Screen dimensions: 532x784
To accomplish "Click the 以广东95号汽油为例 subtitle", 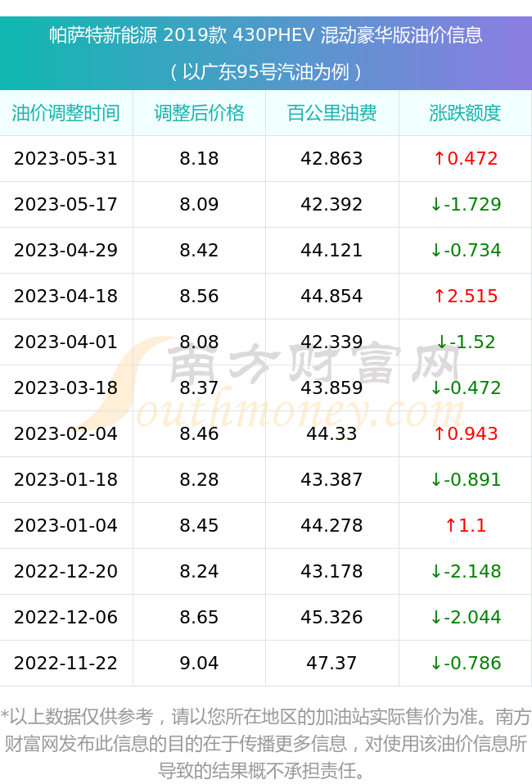I will click(x=266, y=72).
